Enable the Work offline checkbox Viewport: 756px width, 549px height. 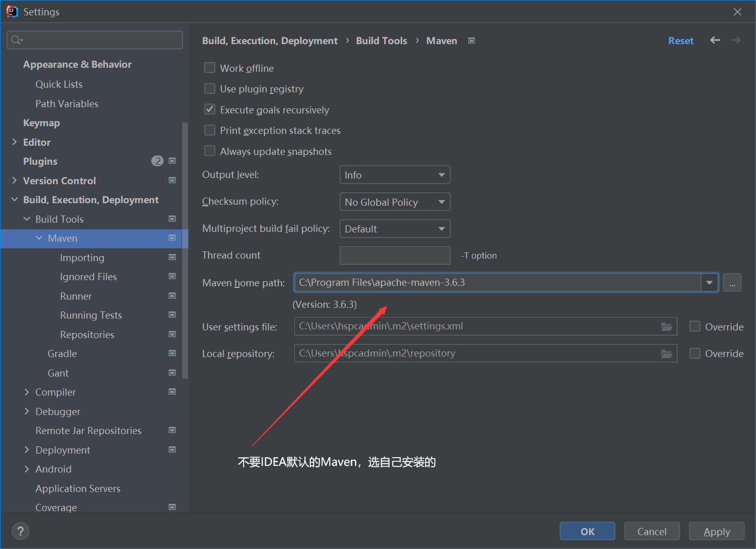point(210,68)
